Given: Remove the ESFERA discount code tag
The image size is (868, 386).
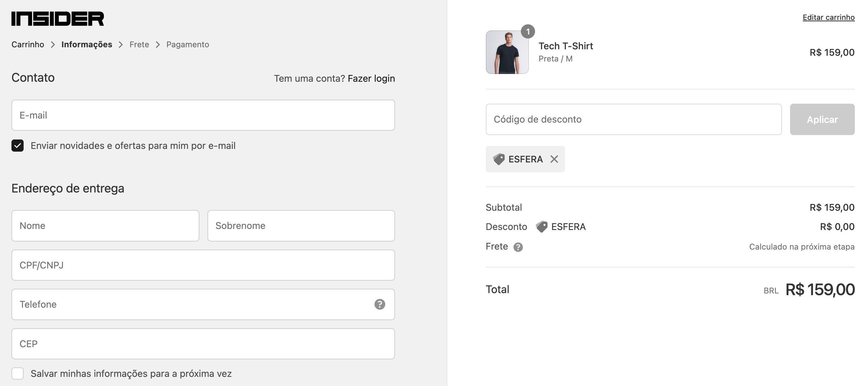Looking at the screenshot, I should 554,159.
